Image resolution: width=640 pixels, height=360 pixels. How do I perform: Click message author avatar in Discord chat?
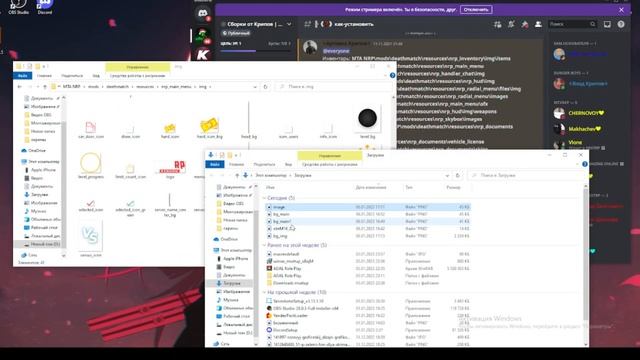point(310,47)
